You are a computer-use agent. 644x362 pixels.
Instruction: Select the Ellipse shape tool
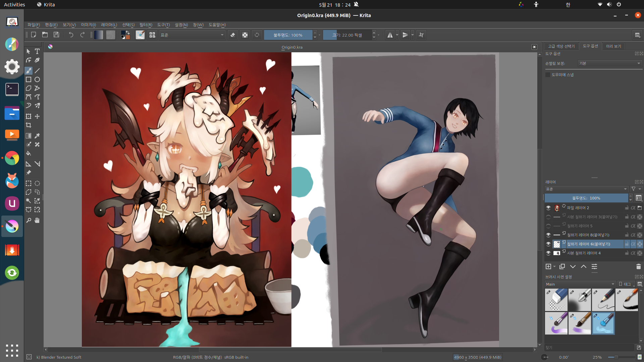click(37, 79)
